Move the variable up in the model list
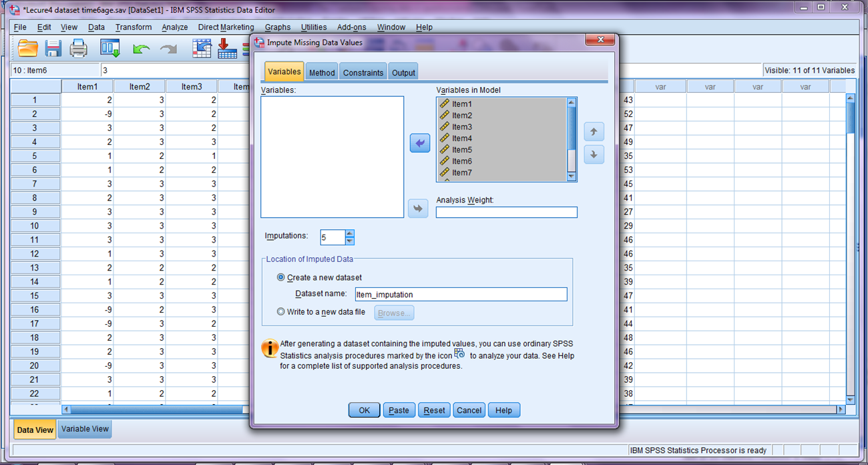868x465 pixels. [x=594, y=132]
